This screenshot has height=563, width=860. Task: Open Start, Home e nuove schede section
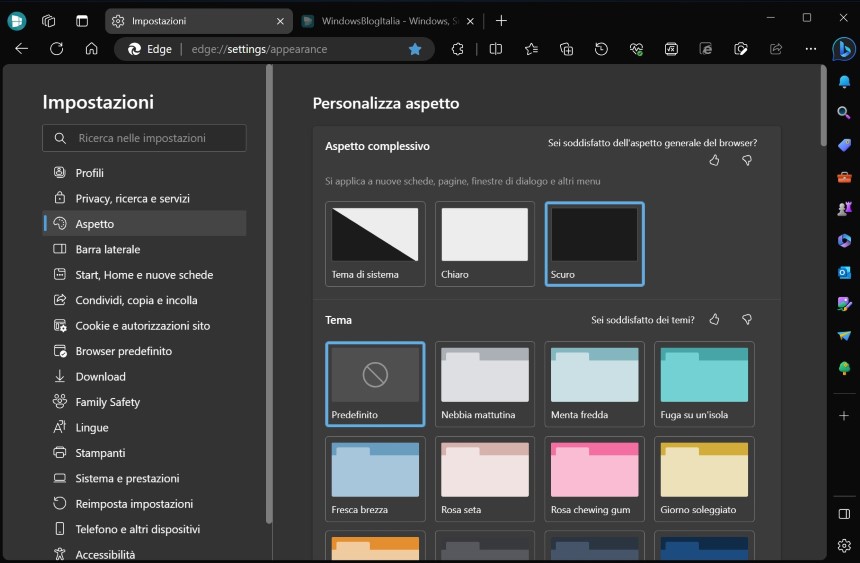point(144,274)
